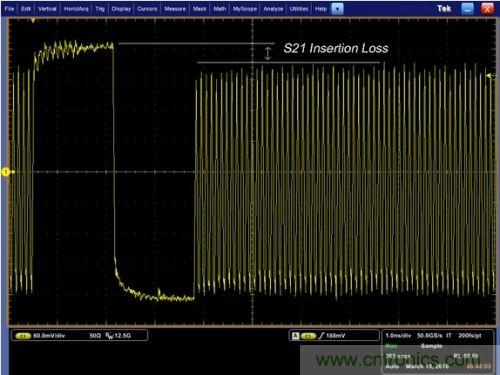This screenshot has width=500, height=375.
Task: Open the Horiz/Acq menu
Action: tap(76, 9)
